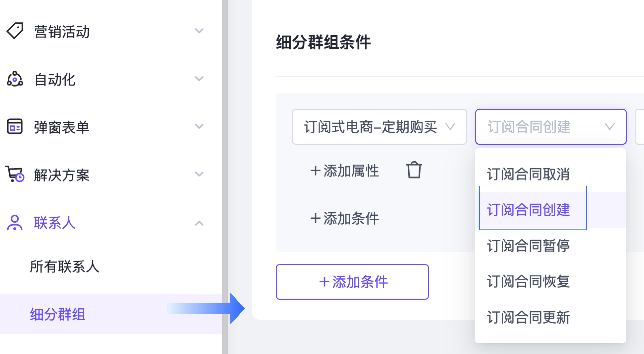Image resolution: width=644 pixels, height=354 pixels.
Task: Expand the 自动化 menu chevron
Action: 199,79
